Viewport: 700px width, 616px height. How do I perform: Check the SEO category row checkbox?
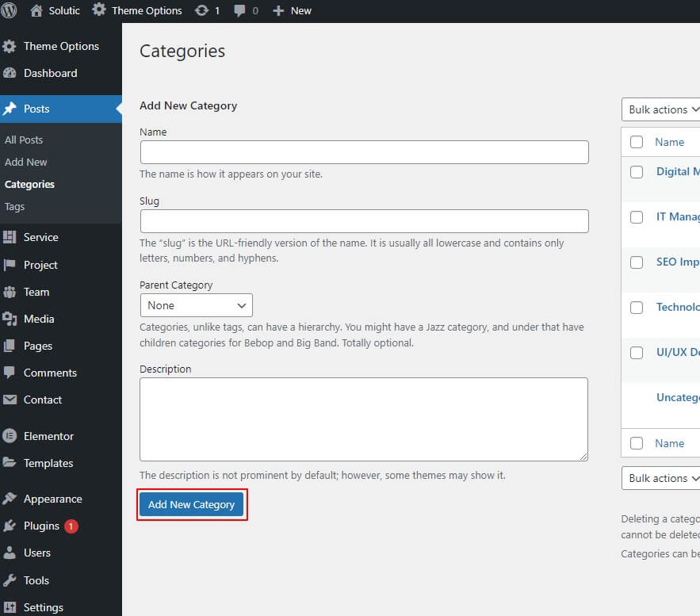coord(637,262)
